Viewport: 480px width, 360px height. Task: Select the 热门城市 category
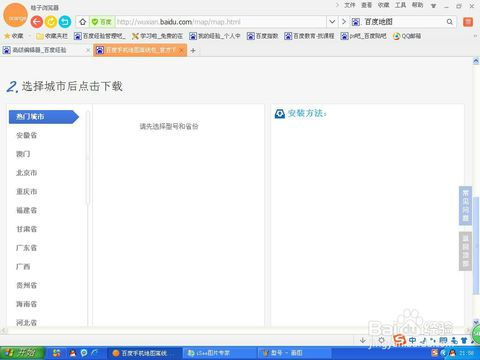coord(44,117)
